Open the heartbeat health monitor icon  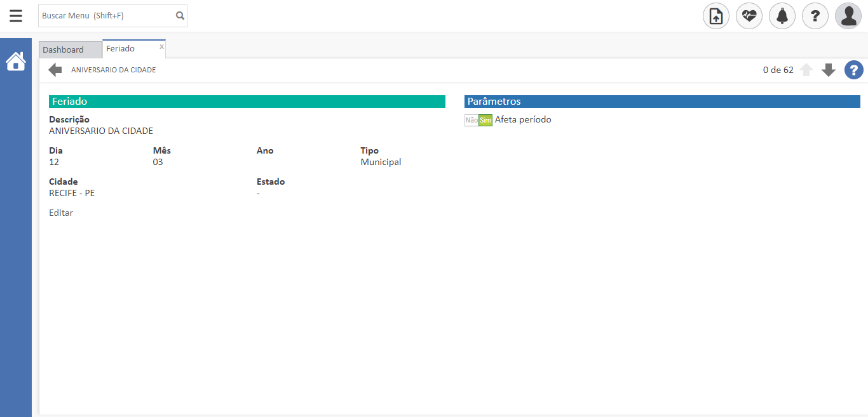point(749,16)
